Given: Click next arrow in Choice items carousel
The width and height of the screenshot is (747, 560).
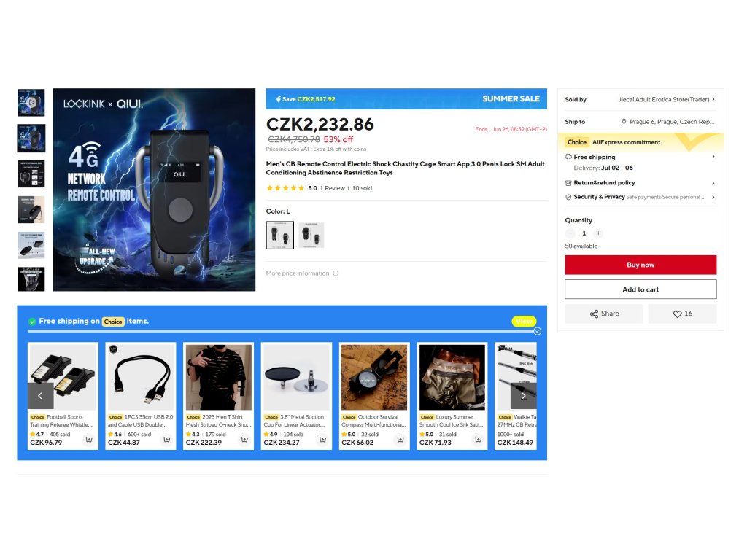Looking at the screenshot, I should click(x=523, y=396).
